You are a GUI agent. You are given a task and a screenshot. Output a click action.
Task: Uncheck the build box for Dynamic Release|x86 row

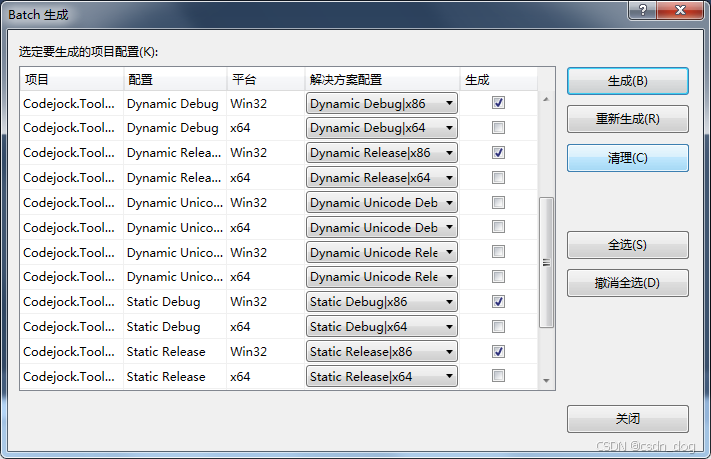click(498, 153)
